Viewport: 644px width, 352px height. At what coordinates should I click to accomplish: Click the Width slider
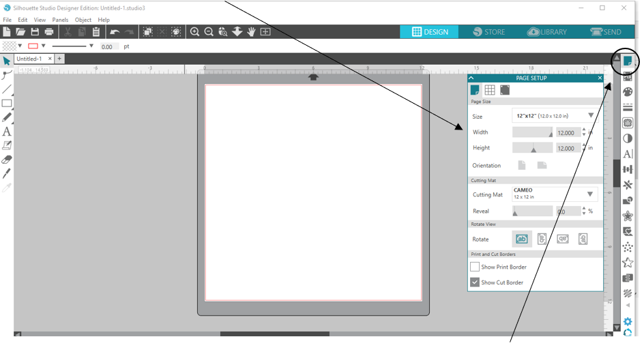(532, 132)
